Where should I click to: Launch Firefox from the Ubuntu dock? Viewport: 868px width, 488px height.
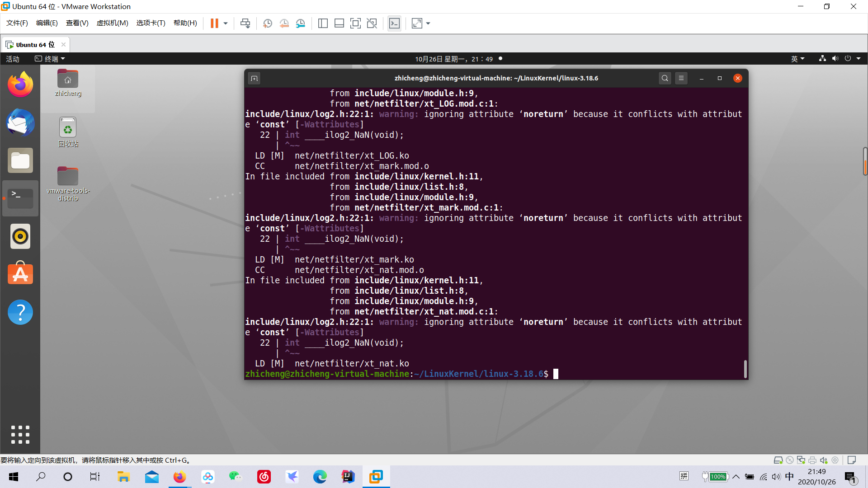(20, 84)
